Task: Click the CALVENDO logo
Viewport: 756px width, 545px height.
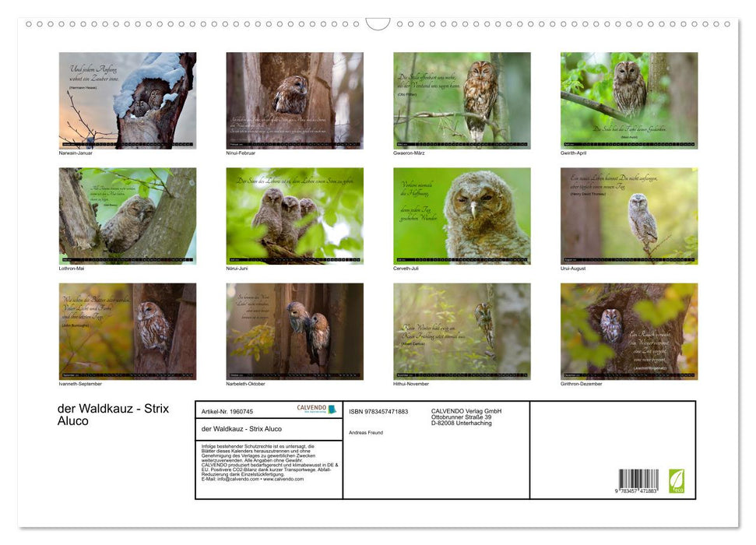Action: [x=316, y=409]
